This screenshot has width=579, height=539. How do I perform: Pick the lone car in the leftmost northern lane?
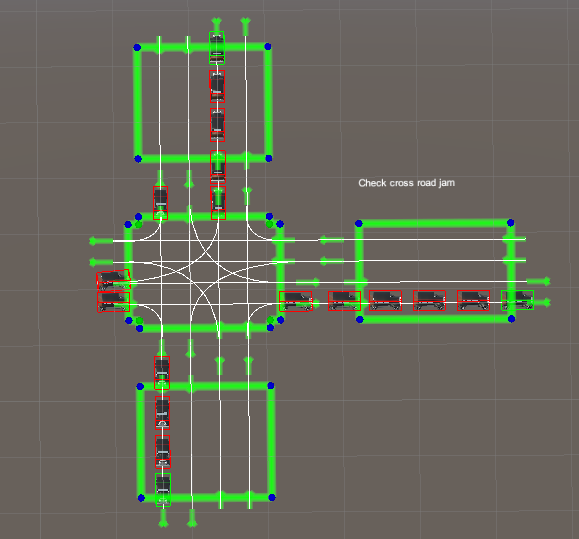coord(161,203)
